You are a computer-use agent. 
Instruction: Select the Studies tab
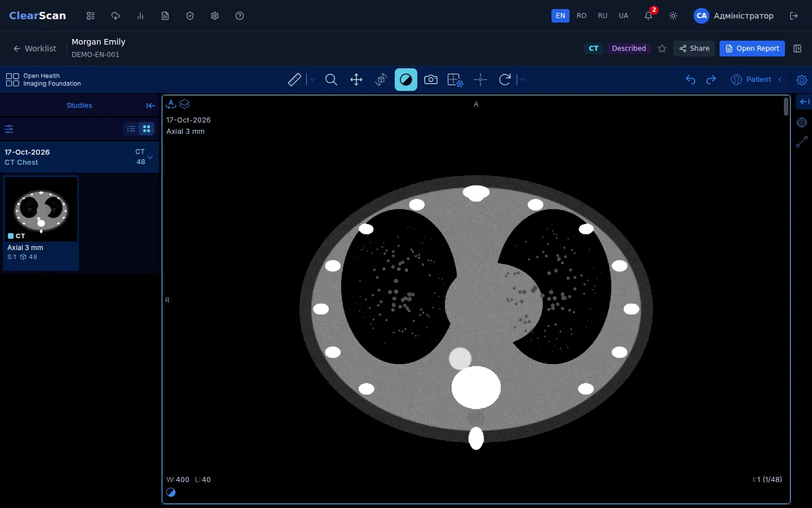pos(80,106)
